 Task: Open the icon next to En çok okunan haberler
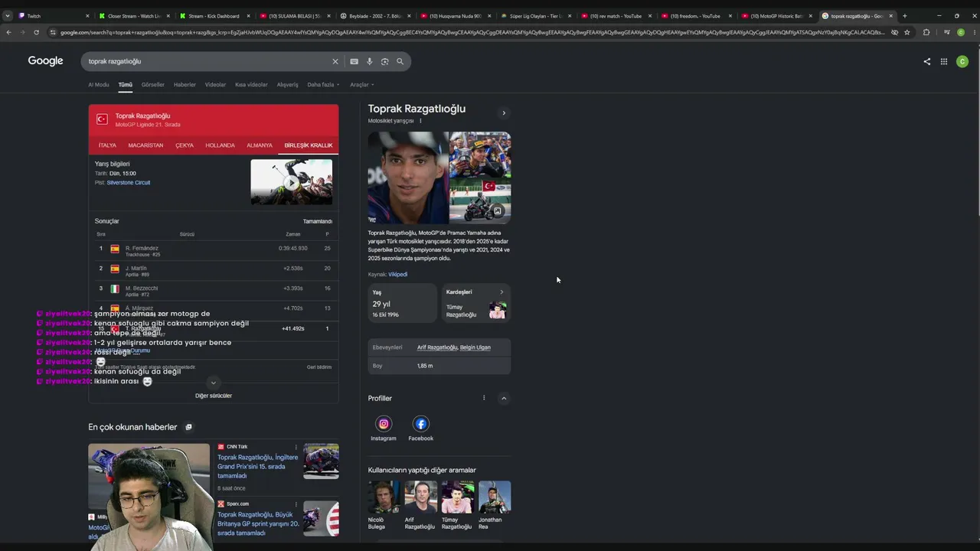click(188, 427)
